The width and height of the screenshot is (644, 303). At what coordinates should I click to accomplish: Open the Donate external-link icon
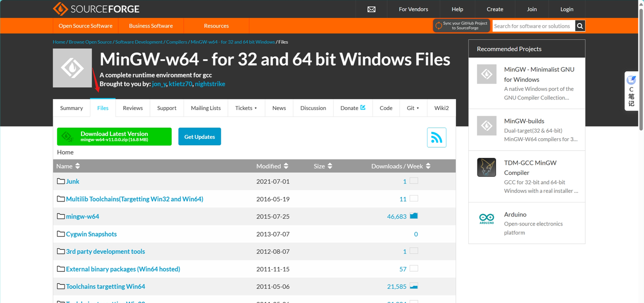click(x=363, y=108)
